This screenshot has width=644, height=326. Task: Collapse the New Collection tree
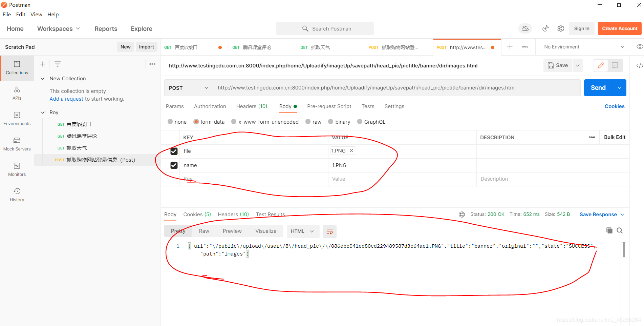point(43,79)
